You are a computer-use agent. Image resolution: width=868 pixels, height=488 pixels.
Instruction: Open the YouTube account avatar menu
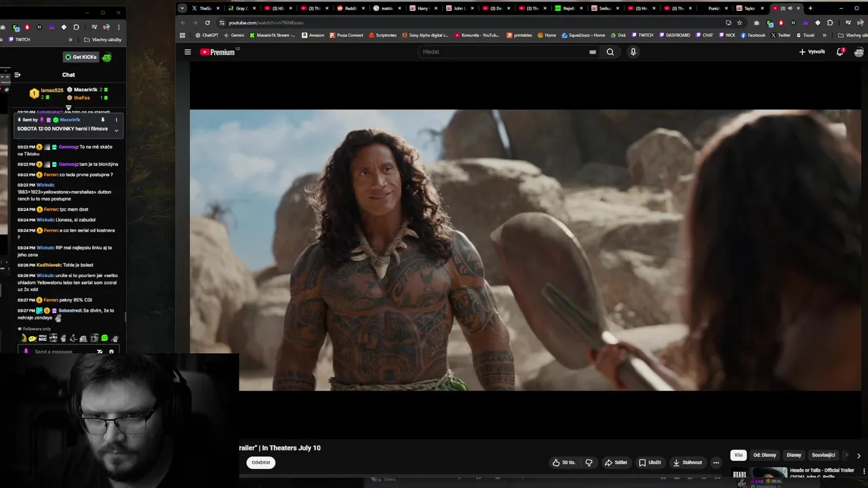click(x=859, y=52)
